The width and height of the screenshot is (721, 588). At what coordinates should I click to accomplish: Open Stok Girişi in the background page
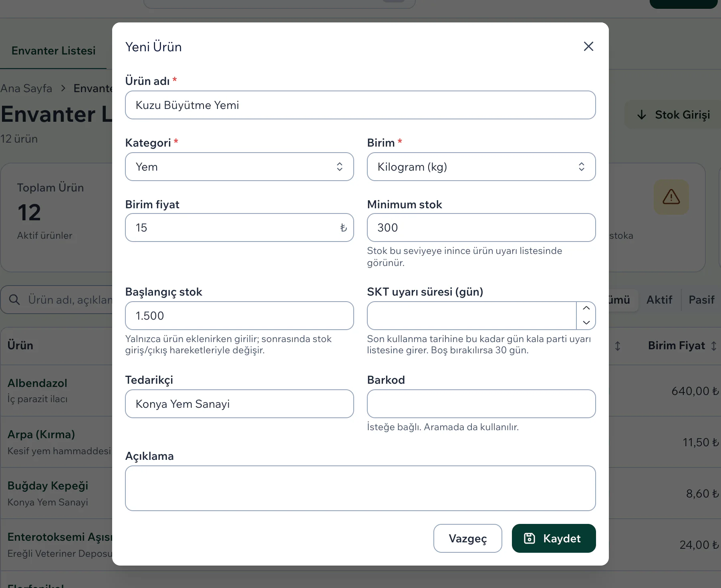674,115
